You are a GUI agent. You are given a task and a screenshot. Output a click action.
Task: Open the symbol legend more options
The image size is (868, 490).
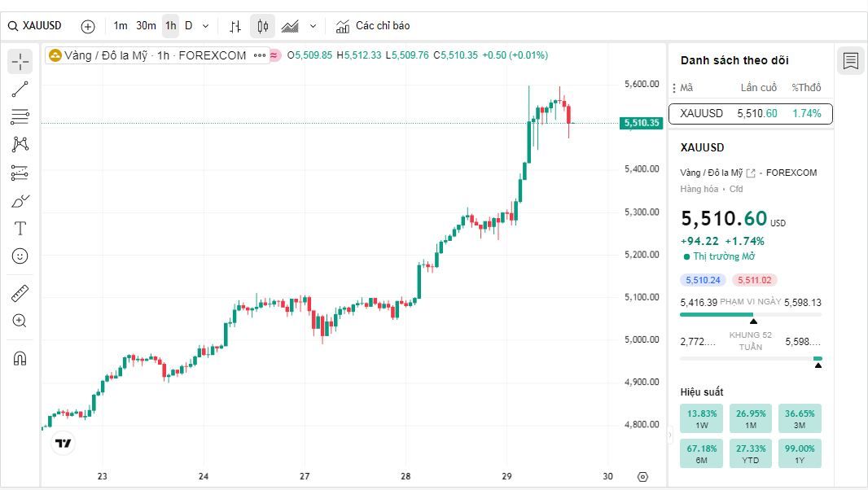(x=260, y=55)
